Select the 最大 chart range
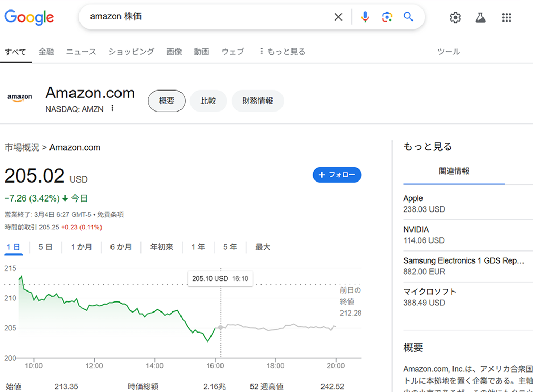 tap(263, 247)
